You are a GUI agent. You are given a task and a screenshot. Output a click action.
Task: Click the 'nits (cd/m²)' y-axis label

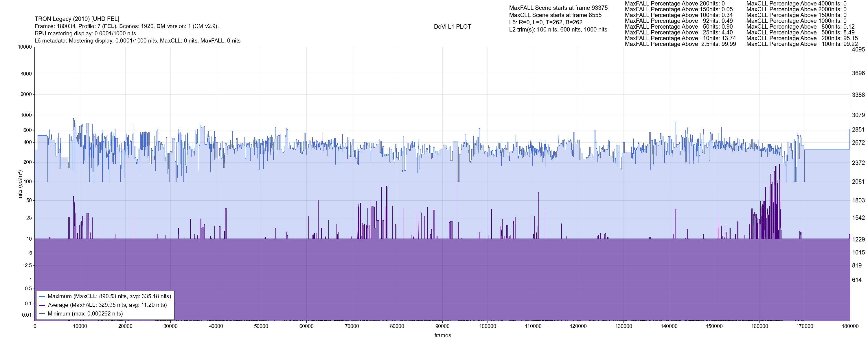pyautogui.click(x=20, y=184)
